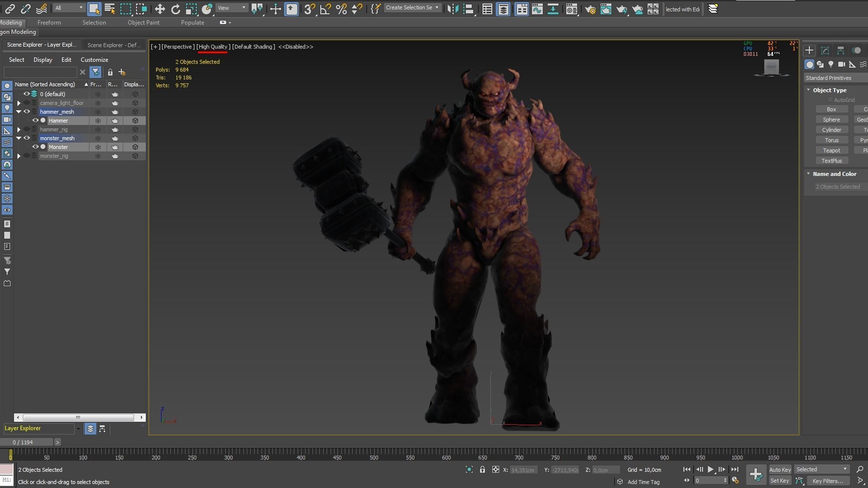Viewport: 868px width, 488px height.
Task: Click the High Quality viewport label
Action: (213, 47)
